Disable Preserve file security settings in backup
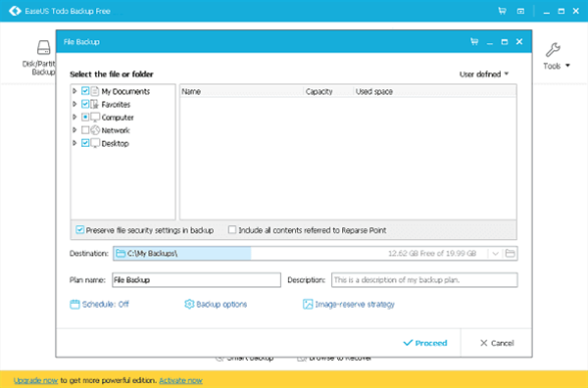The width and height of the screenshot is (588, 388). coord(80,230)
